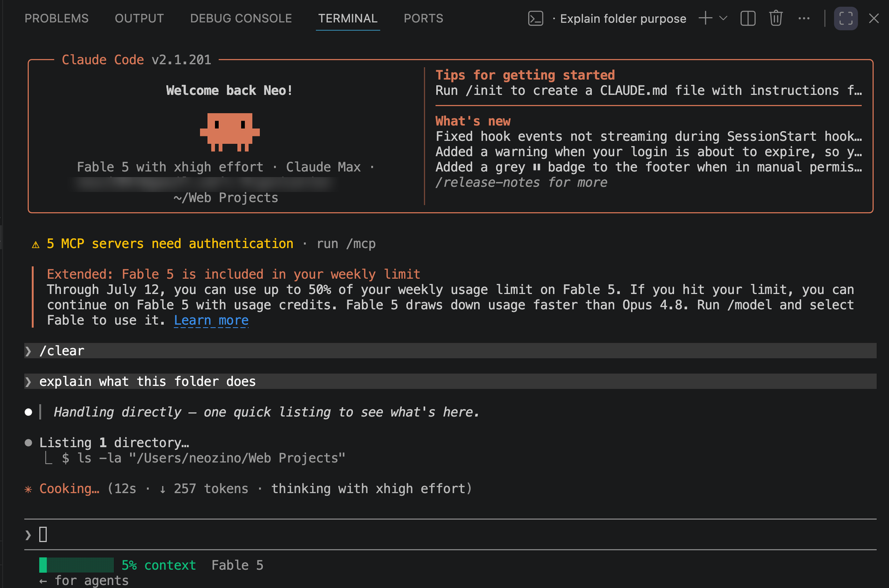Click the 'Cooking…' status text
889x588 pixels.
pyautogui.click(x=69, y=489)
